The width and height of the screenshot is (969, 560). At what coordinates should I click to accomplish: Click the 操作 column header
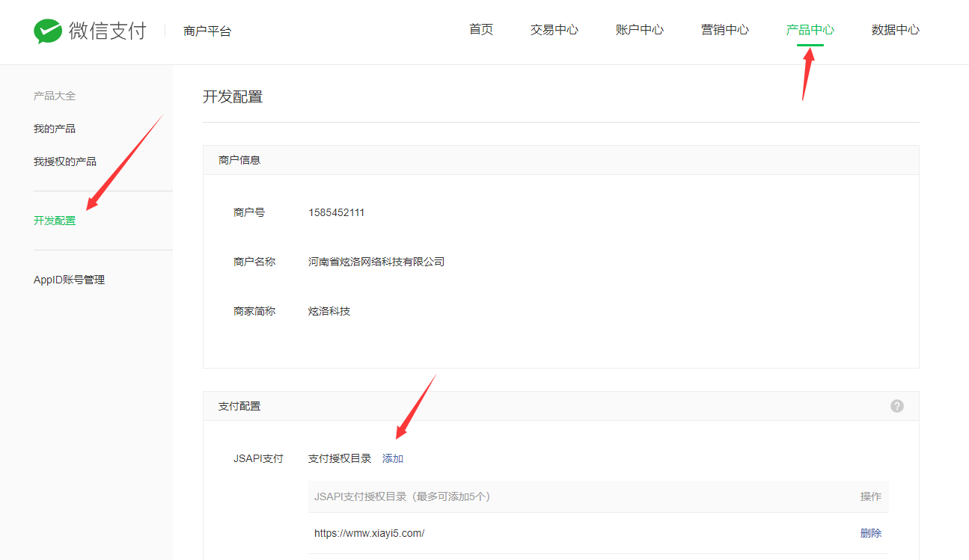pyautogui.click(x=871, y=496)
